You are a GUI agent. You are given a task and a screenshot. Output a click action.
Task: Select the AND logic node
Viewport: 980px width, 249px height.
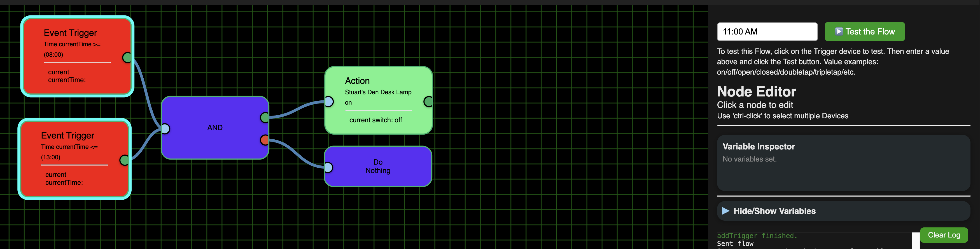215,128
